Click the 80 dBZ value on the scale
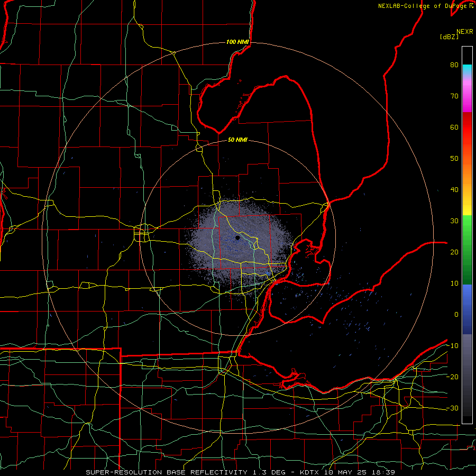This screenshot has height=476, width=476. (454, 65)
